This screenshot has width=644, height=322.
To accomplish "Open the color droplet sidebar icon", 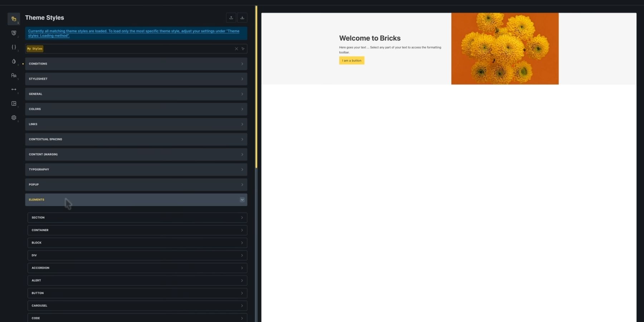I will 14,61.
